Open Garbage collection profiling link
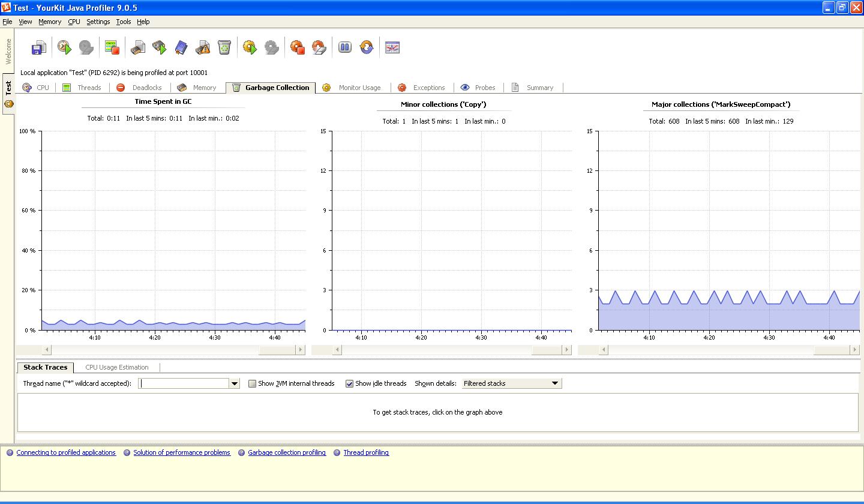This screenshot has width=864, height=504. coord(287,453)
